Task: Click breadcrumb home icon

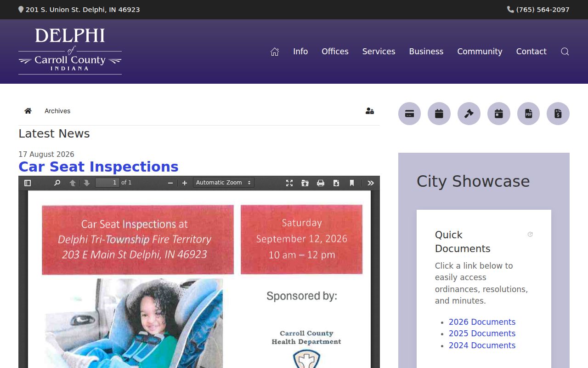Action: (x=28, y=111)
